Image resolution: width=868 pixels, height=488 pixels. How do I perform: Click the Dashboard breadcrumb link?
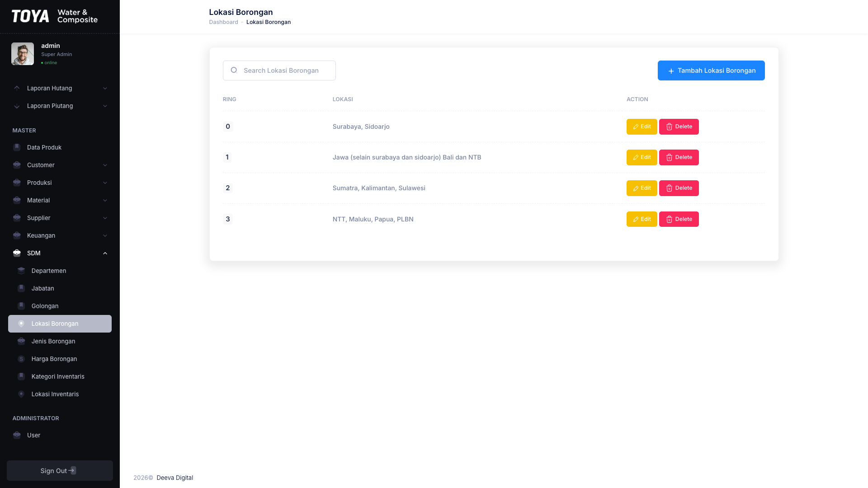pyautogui.click(x=223, y=22)
